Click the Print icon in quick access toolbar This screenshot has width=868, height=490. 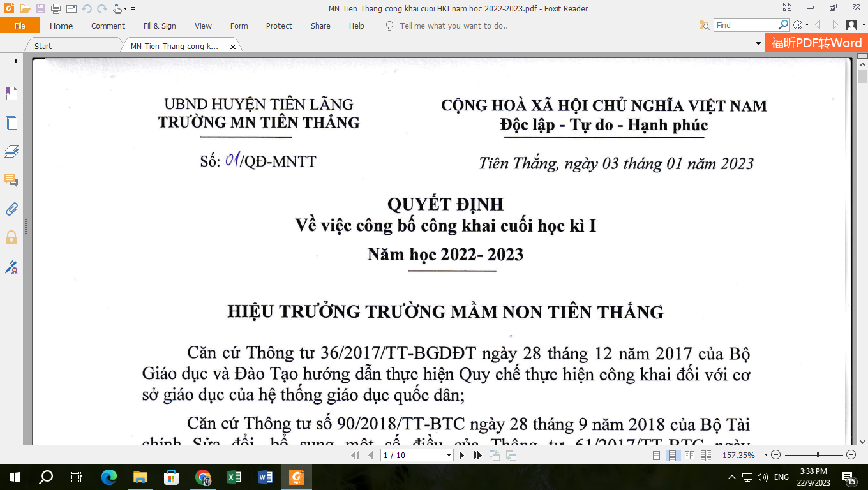(56, 9)
